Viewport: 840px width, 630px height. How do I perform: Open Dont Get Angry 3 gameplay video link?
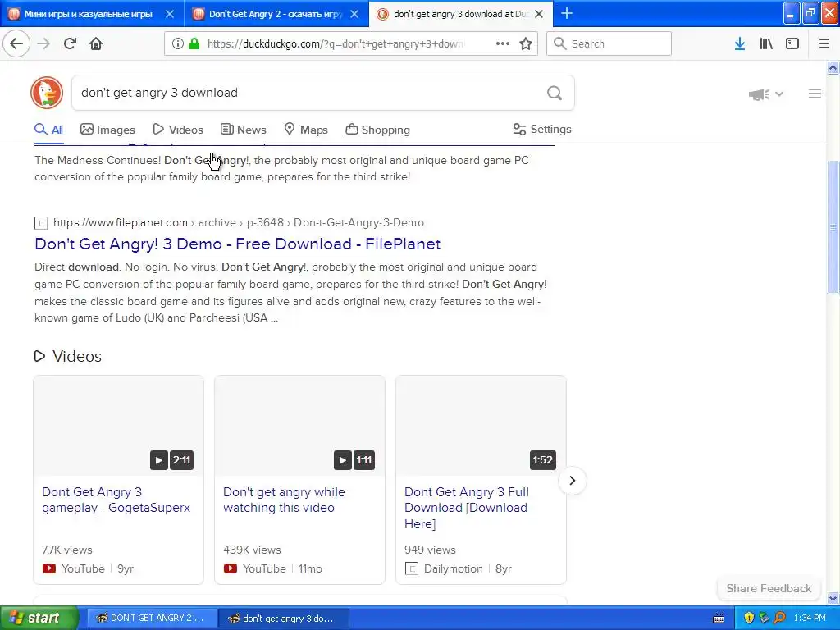(x=116, y=500)
